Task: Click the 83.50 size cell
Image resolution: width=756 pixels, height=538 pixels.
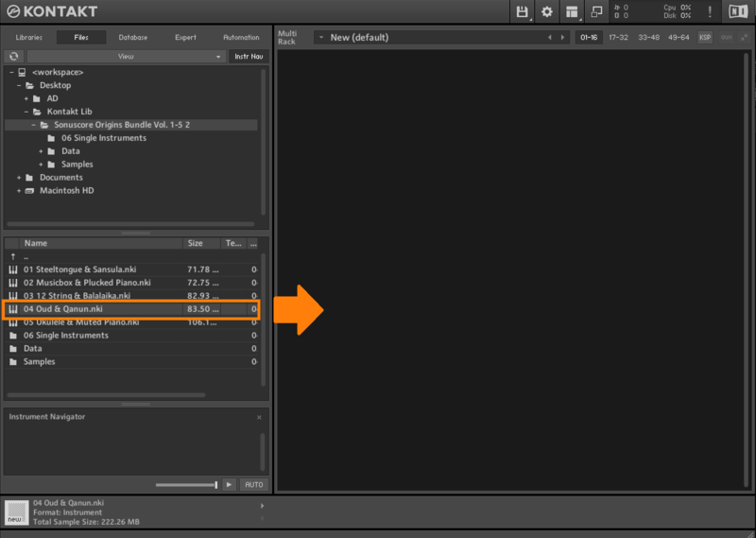Action: tap(202, 309)
